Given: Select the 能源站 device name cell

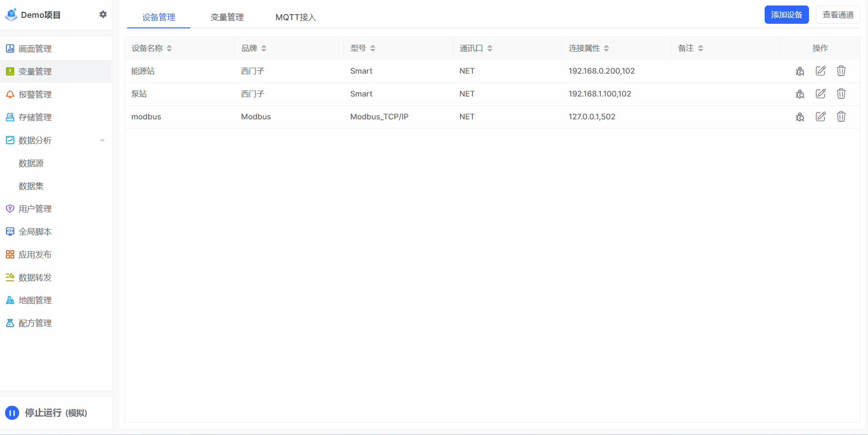Looking at the screenshot, I should pyautogui.click(x=179, y=71).
